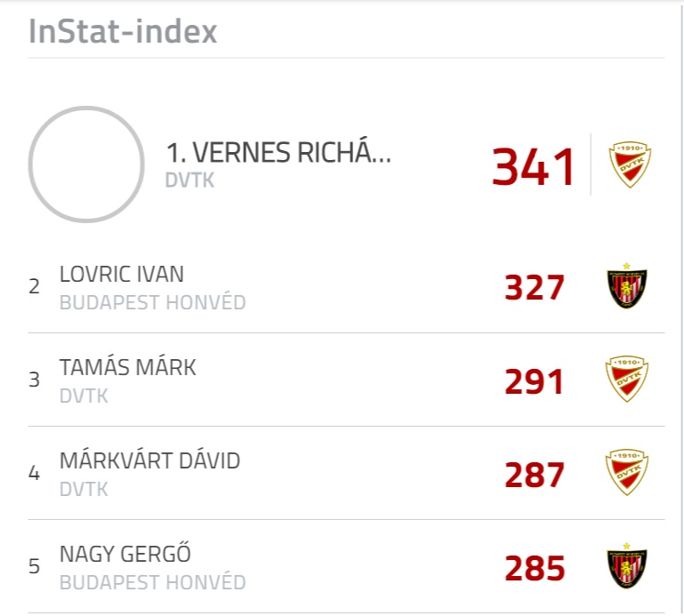Click DVTK team text under Tamás Márk
Image resolution: width=684 pixels, height=616 pixels.
point(84,396)
